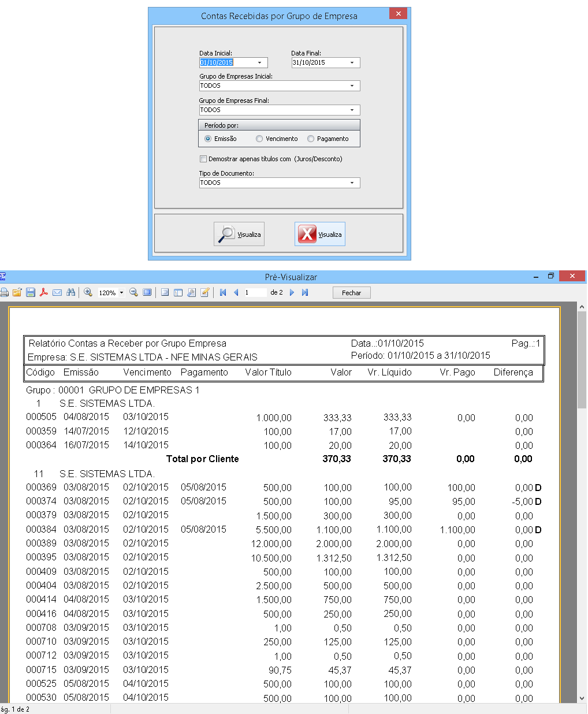
Task: Select the Vencimento period option
Action: click(259, 139)
